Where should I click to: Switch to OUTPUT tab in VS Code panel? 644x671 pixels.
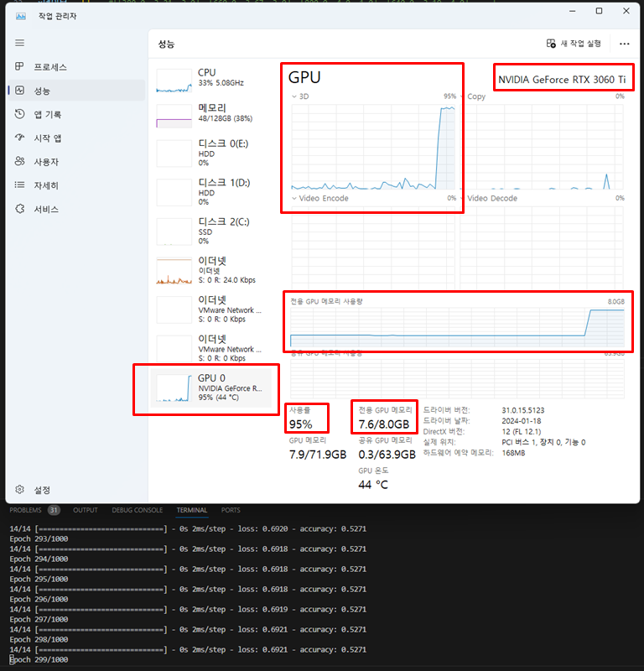click(86, 510)
